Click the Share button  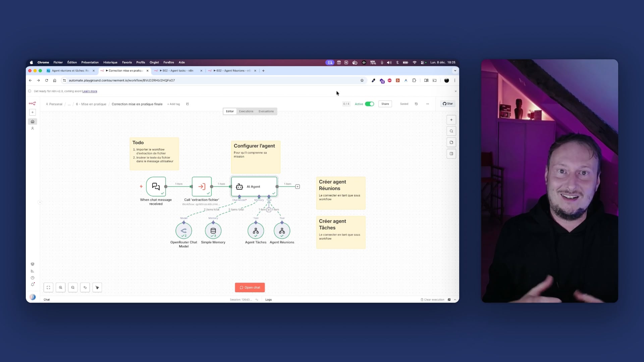(x=385, y=104)
